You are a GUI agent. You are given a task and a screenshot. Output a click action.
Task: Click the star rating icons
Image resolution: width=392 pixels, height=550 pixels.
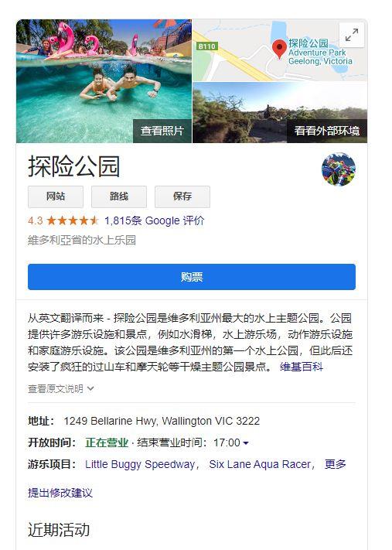point(73,220)
